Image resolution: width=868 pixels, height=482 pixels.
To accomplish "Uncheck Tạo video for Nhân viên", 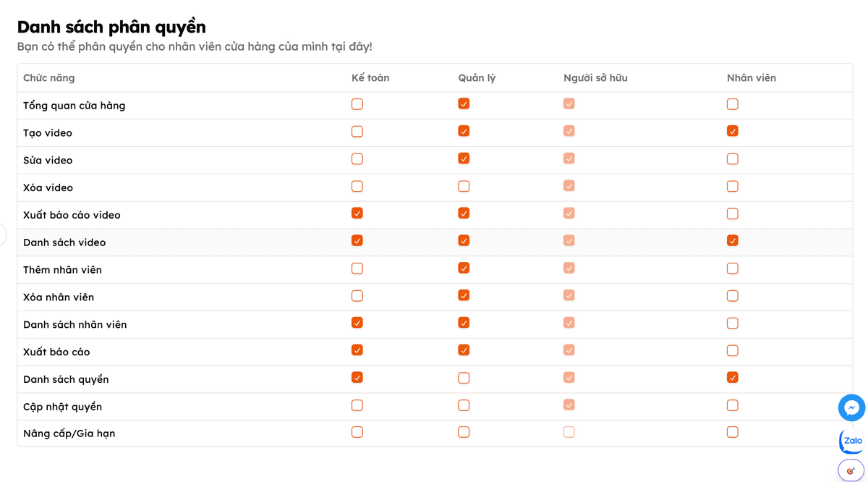I will (733, 132).
